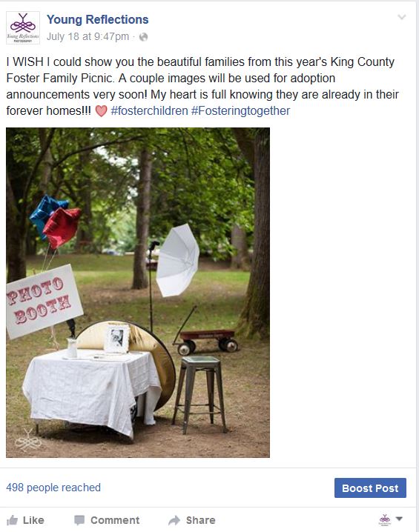Open the Young Reflections profile picture
This screenshot has height=532, width=419.
click(x=23, y=27)
